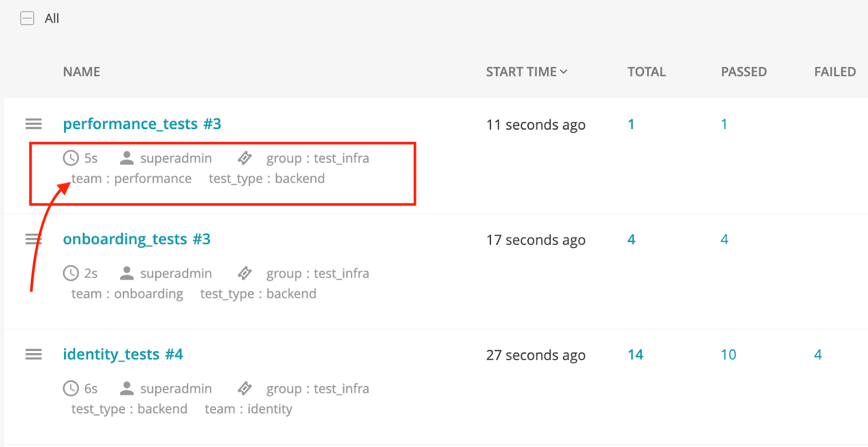Click the NAME column header

tap(81, 71)
